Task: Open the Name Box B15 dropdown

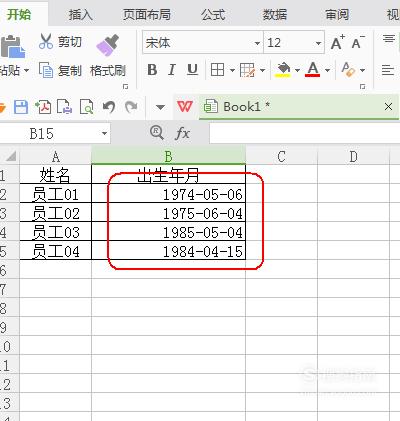Action: (104, 134)
